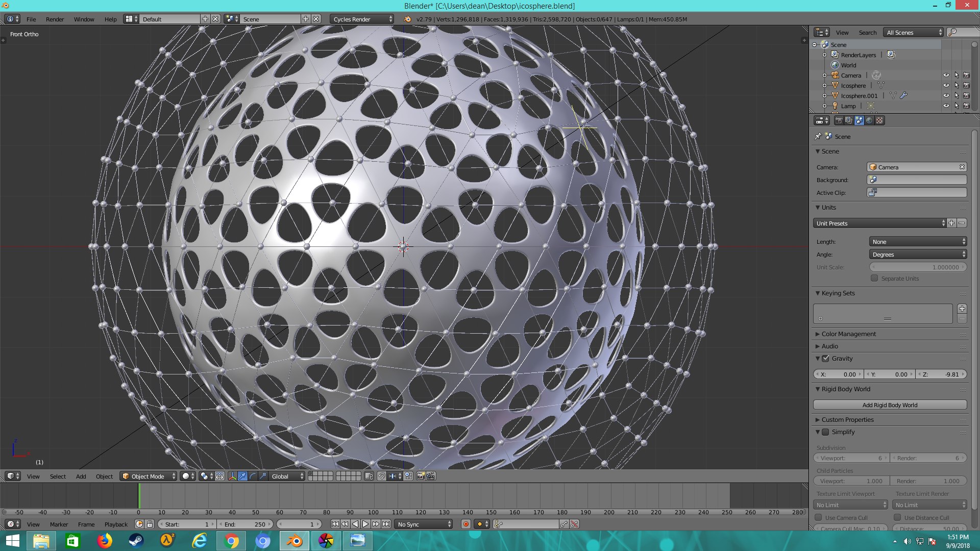Open the Global orientation dropdown
980x551 pixels.
(x=287, y=476)
